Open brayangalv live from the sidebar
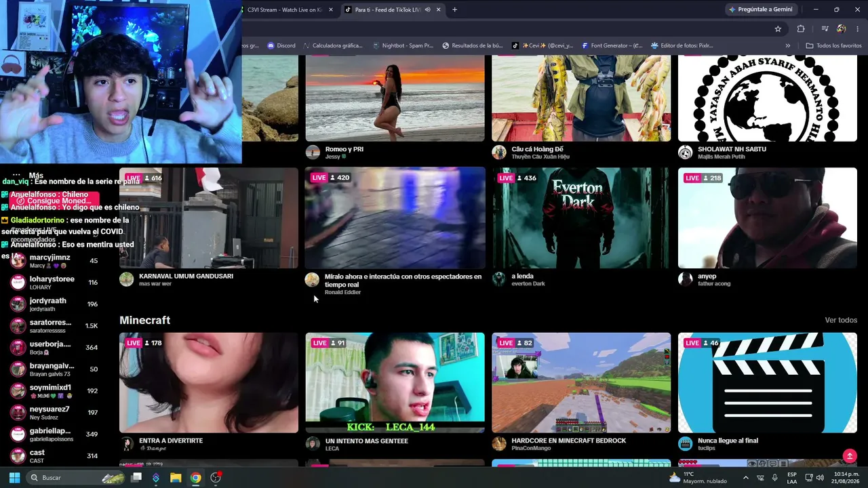 (54, 369)
